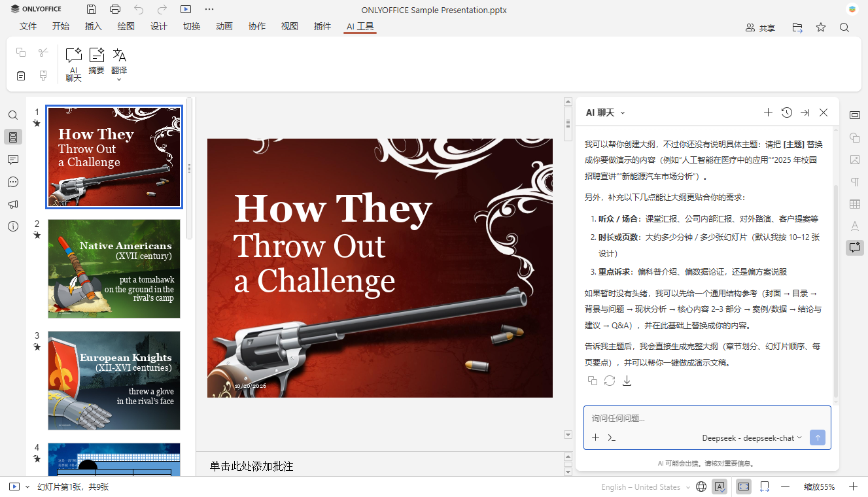Image resolution: width=868 pixels, height=497 pixels.
Task: Switch to the 动画 tab
Action: 224,26
